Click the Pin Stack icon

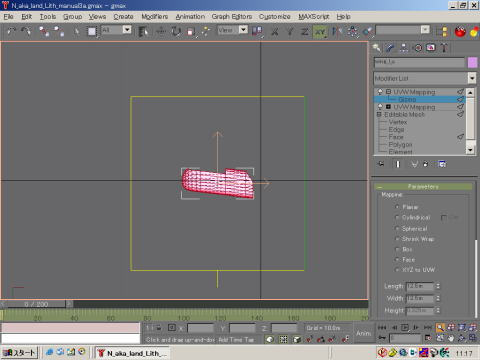pos(381,164)
